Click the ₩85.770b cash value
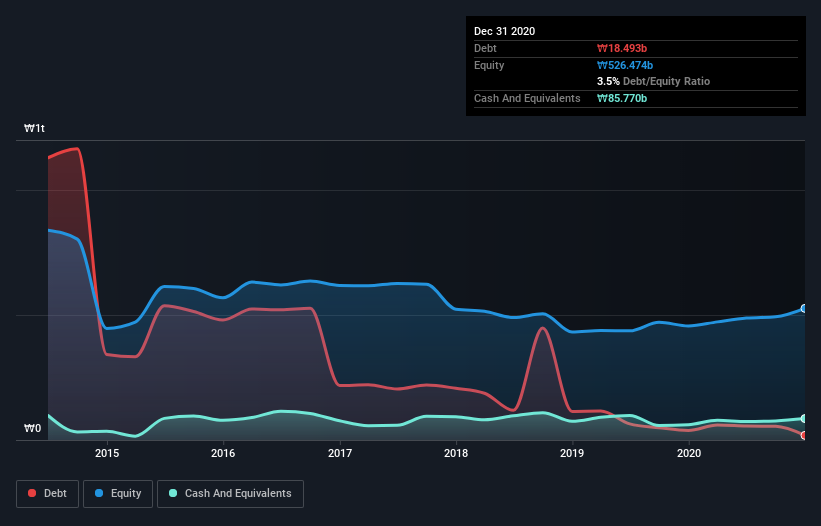Image resolution: width=821 pixels, height=526 pixels. (622, 98)
